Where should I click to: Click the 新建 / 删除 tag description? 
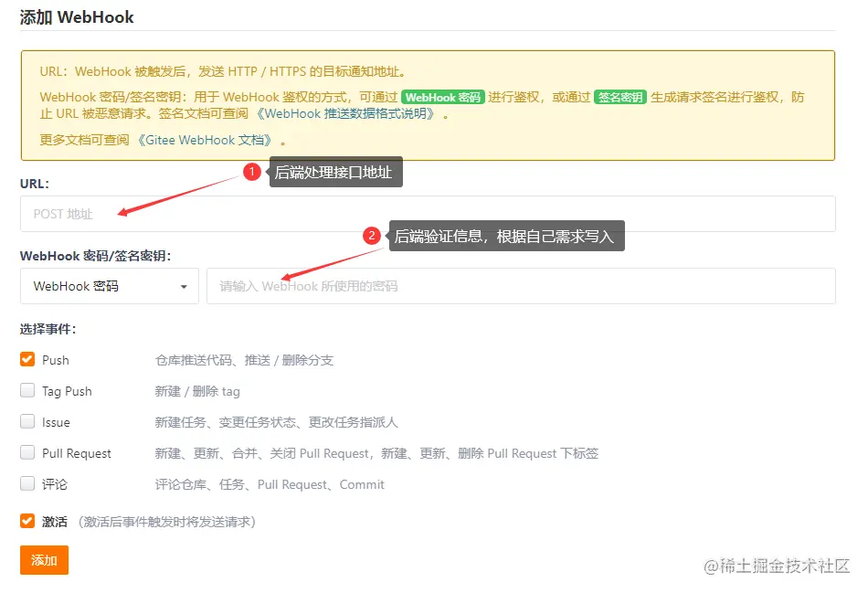click(x=197, y=391)
